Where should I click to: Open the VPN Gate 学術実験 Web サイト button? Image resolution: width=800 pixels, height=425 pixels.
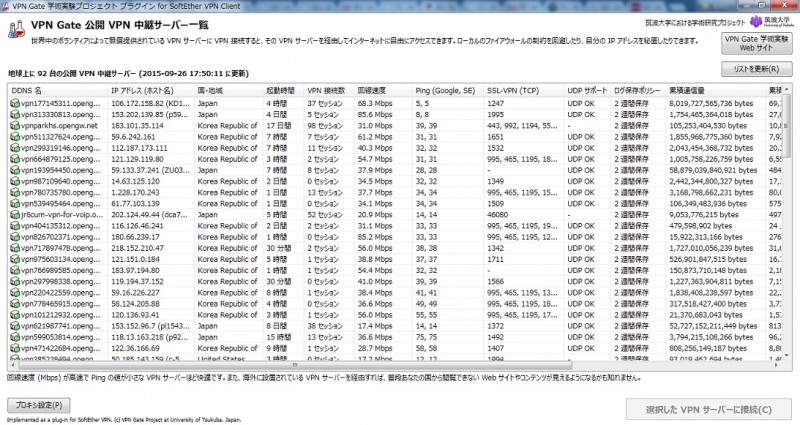(757, 43)
